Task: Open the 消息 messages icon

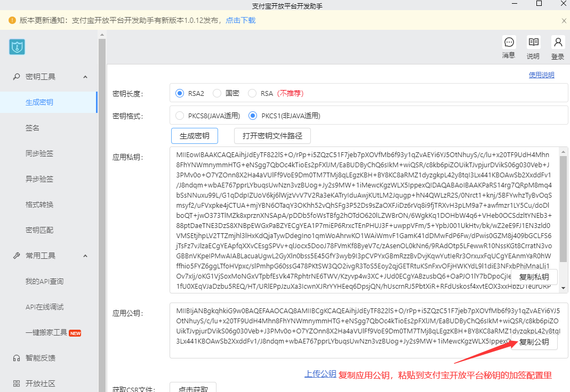Action: point(509,43)
